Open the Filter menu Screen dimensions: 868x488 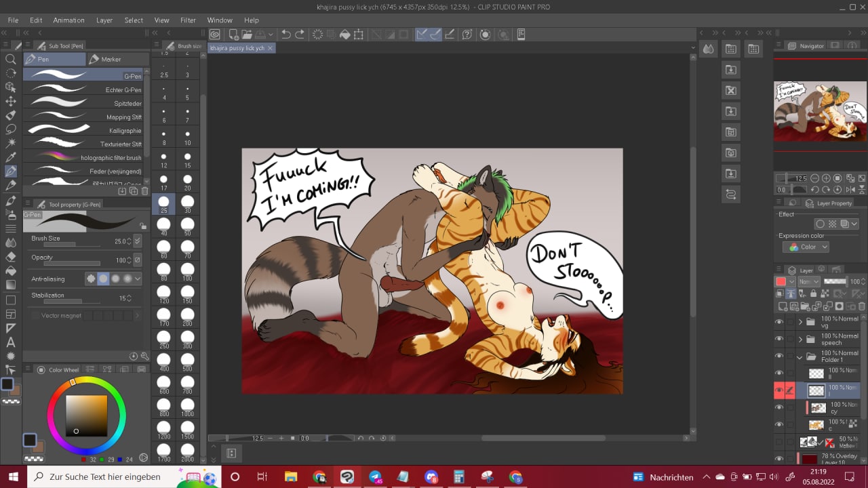coord(188,20)
